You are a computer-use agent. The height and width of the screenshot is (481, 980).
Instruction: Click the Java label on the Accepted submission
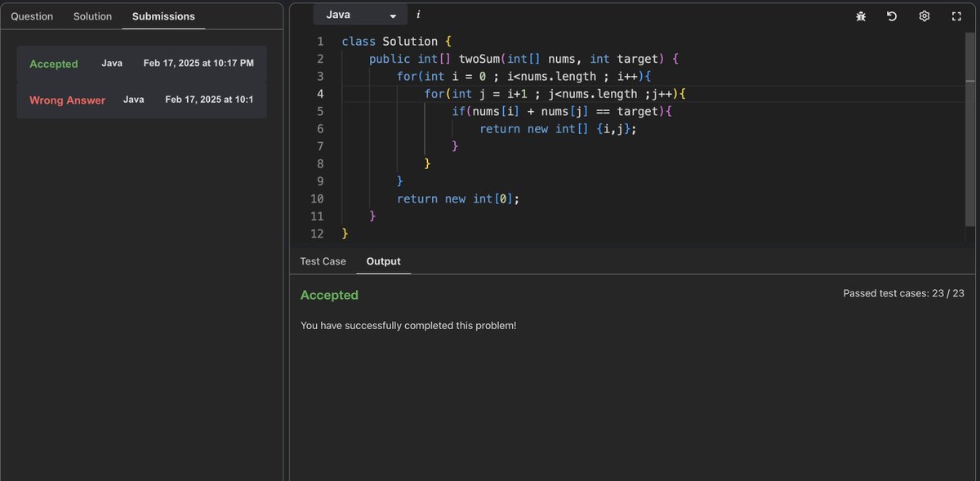[x=112, y=61]
